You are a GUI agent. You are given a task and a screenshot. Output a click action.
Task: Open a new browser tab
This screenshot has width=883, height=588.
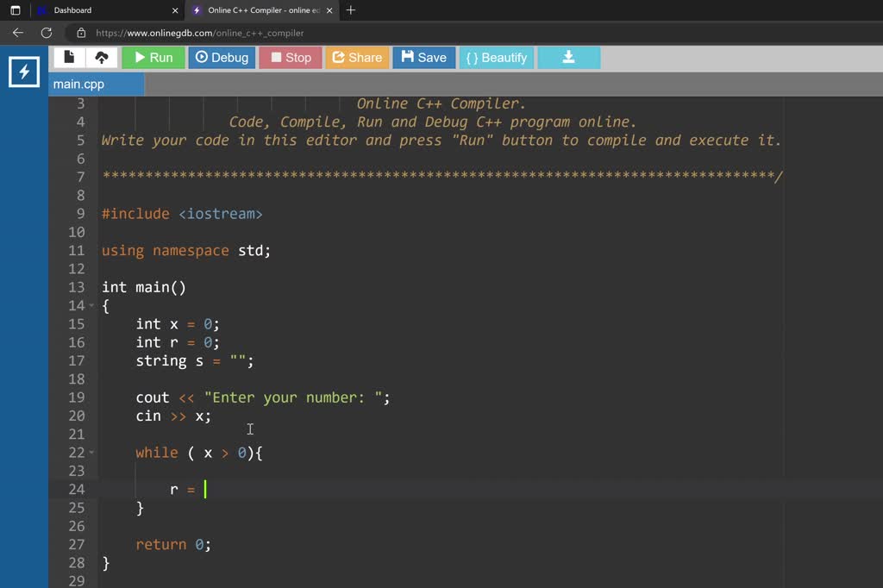[x=350, y=10]
